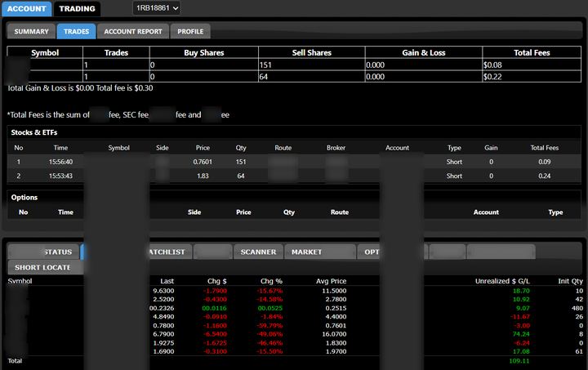This screenshot has height=370, width=588.
Task: Click the Symbol header in summary table
Action: [x=45, y=52]
